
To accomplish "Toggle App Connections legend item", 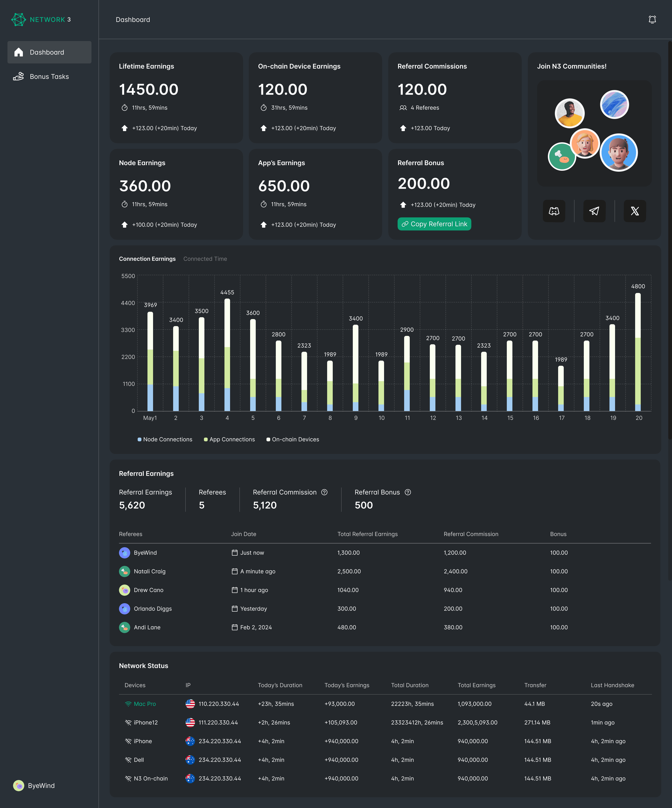I will (229, 439).
